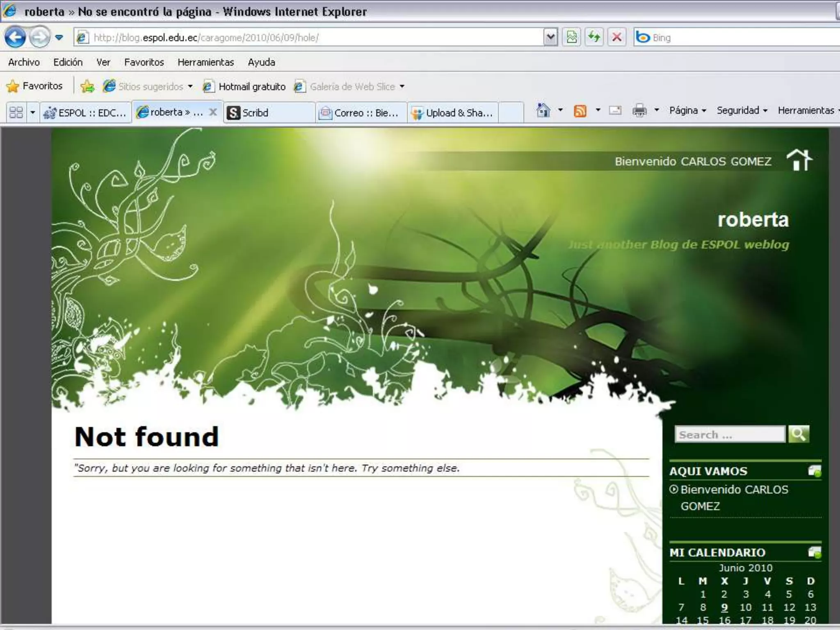Screen dimensions: 840x630
Task: Click the Refresh page icon
Action: click(x=594, y=37)
